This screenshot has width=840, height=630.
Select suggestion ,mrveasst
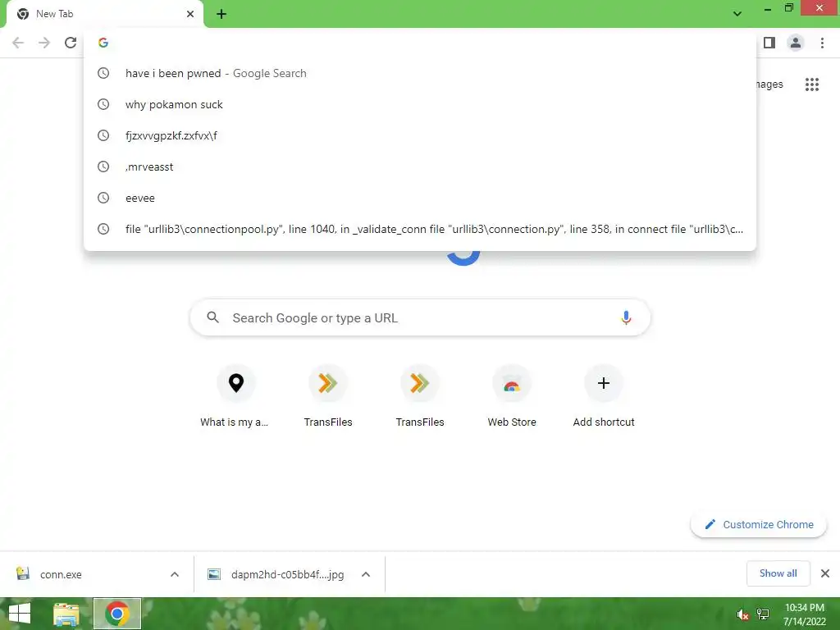419,167
